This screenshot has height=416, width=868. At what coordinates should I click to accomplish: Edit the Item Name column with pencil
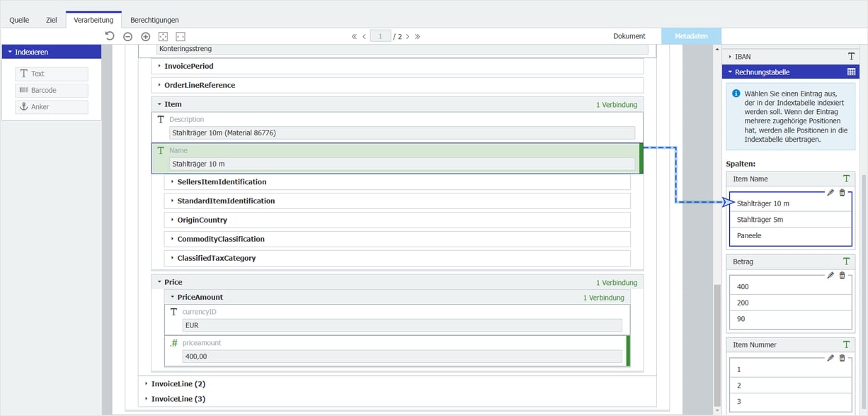point(830,193)
